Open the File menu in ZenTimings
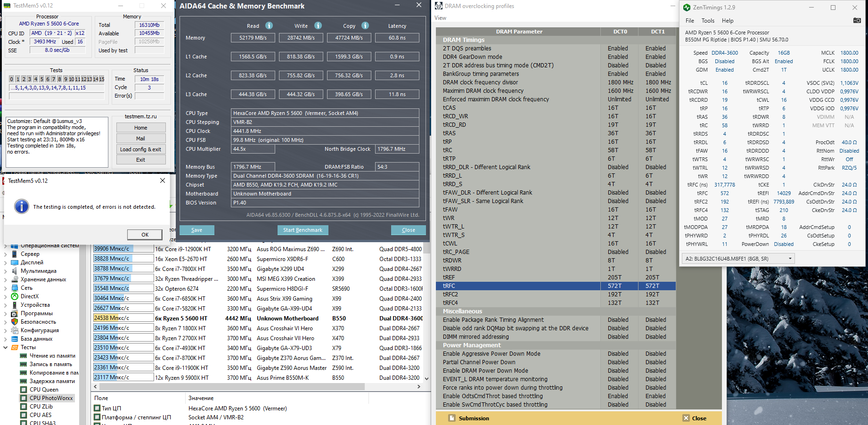Image resolution: width=868 pixels, height=425 pixels. (x=690, y=21)
